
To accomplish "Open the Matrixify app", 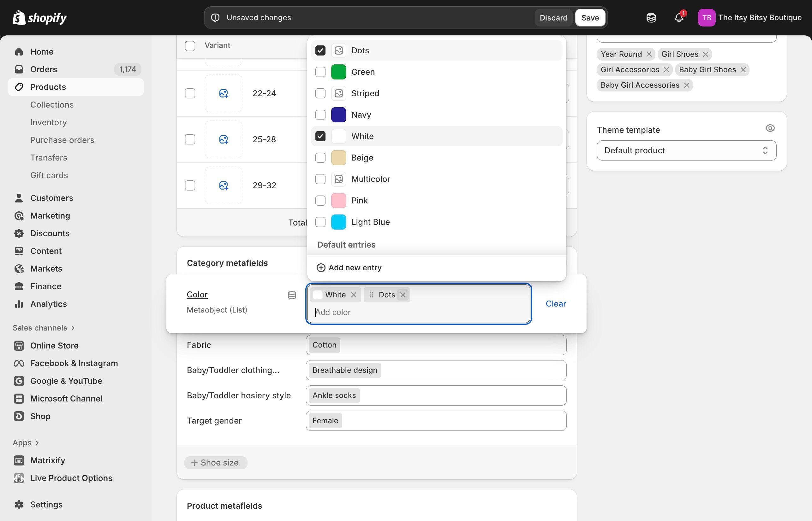I will (48, 460).
